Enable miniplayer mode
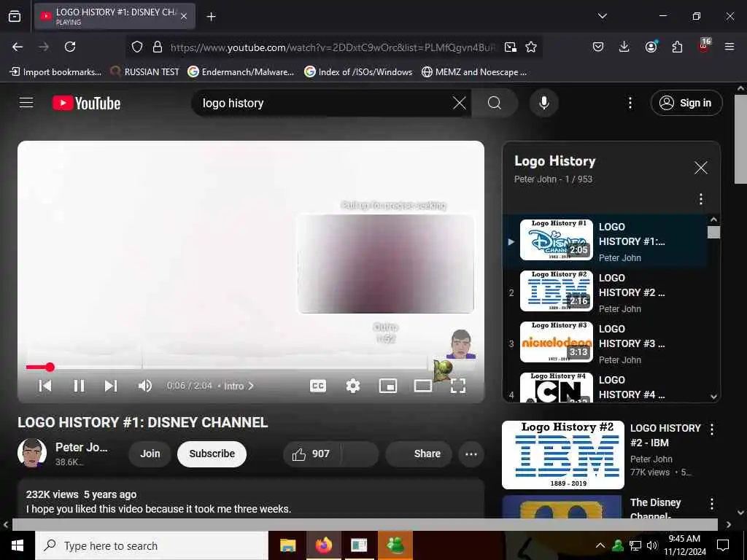Image resolution: width=747 pixels, height=560 pixels. [x=388, y=386]
